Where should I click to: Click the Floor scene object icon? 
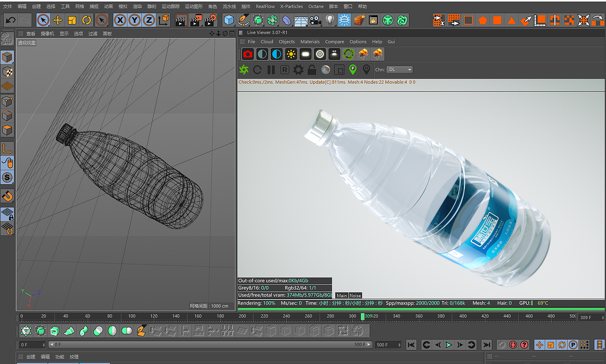(301, 20)
